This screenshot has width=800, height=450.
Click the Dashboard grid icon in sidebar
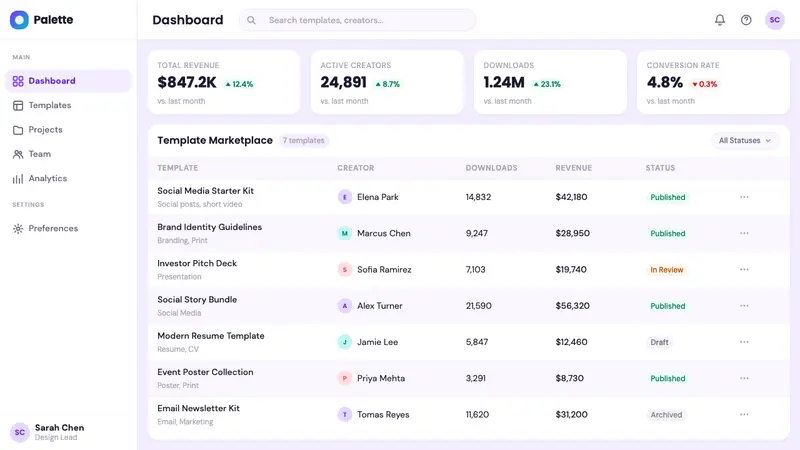coord(18,81)
